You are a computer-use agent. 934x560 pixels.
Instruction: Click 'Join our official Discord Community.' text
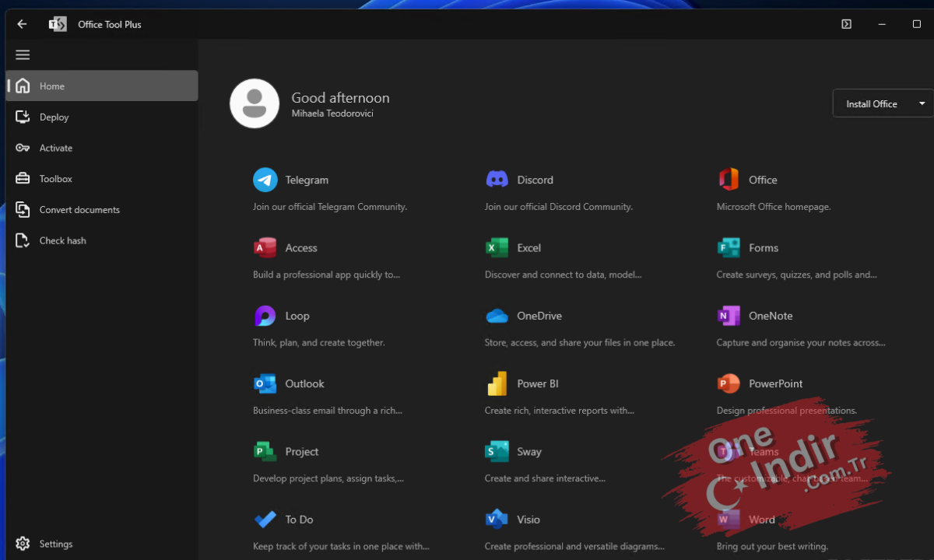click(559, 207)
